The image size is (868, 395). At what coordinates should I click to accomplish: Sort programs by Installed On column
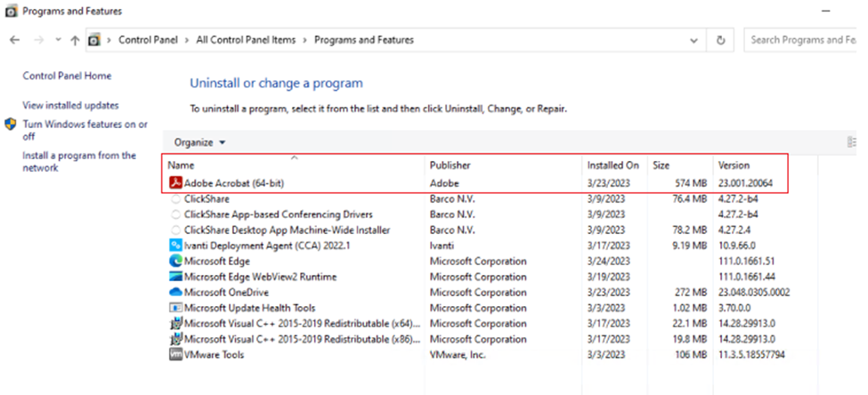pos(612,165)
